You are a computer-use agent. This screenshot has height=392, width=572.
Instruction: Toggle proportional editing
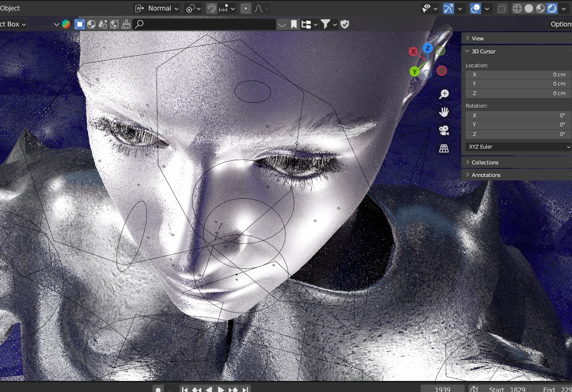click(246, 8)
